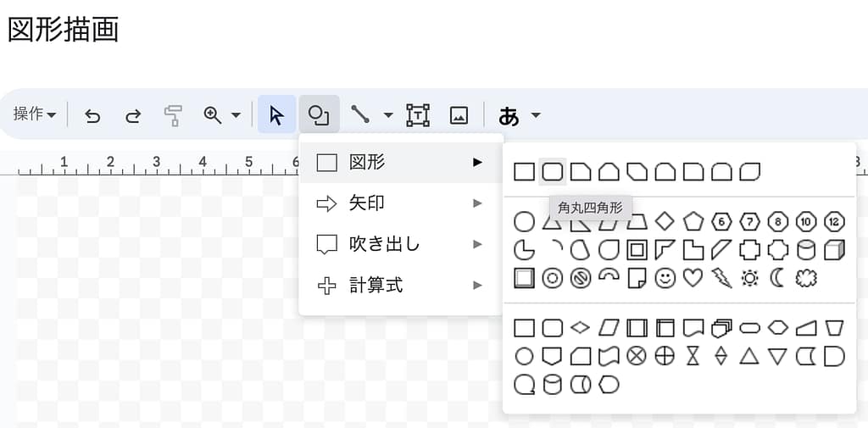Open the 矢印 submenu
Viewport: 868px width, 428px height.
400,203
